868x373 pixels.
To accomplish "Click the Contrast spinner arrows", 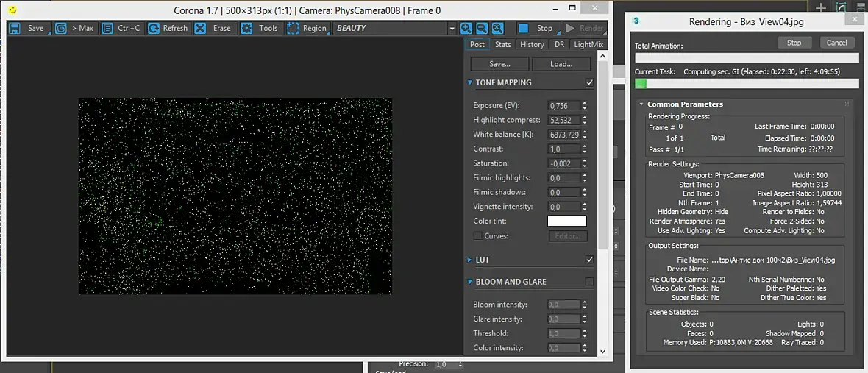I will click(585, 149).
